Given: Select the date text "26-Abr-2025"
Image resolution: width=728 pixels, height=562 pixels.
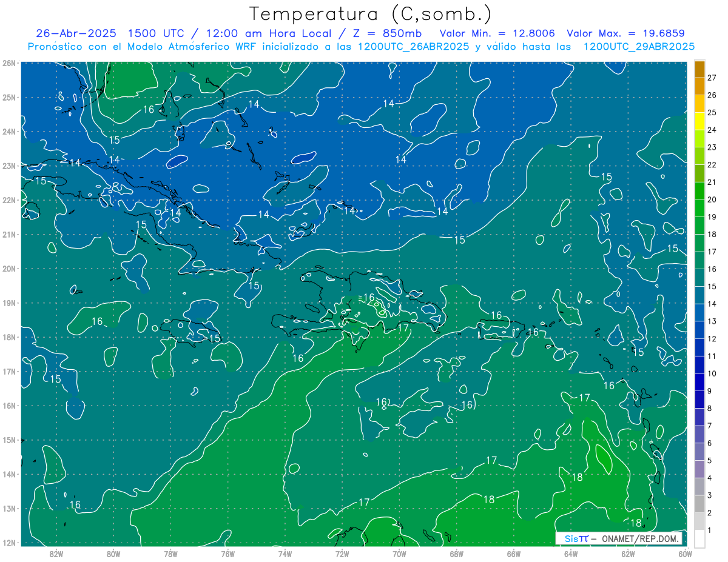Looking at the screenshot, I should click(x=76, y=33).
